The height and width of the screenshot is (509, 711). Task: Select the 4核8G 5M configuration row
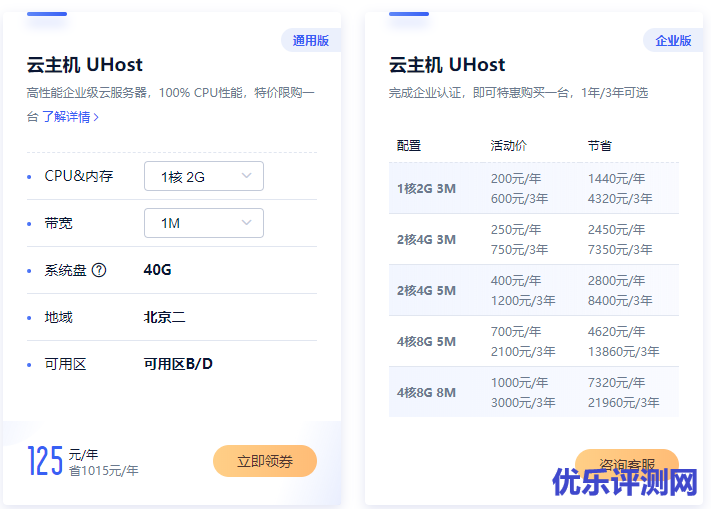pos(533,341)
